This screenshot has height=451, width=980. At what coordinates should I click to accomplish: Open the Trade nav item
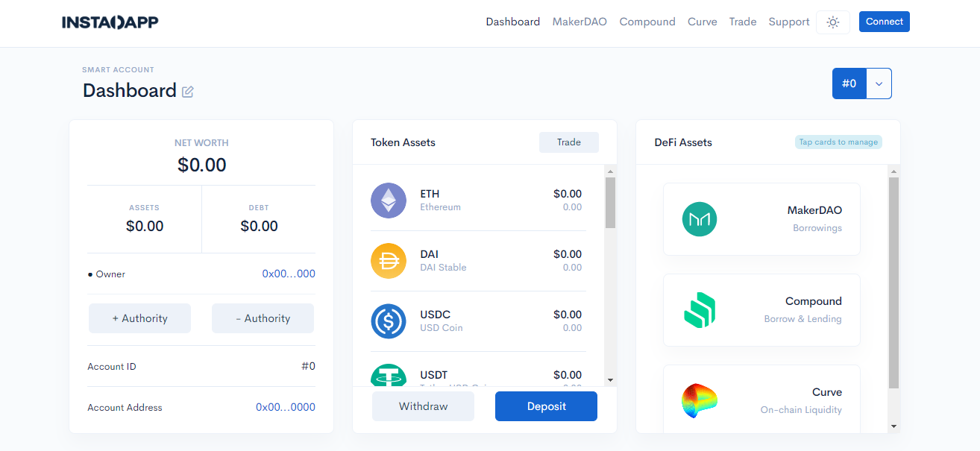tap(743, 22)
